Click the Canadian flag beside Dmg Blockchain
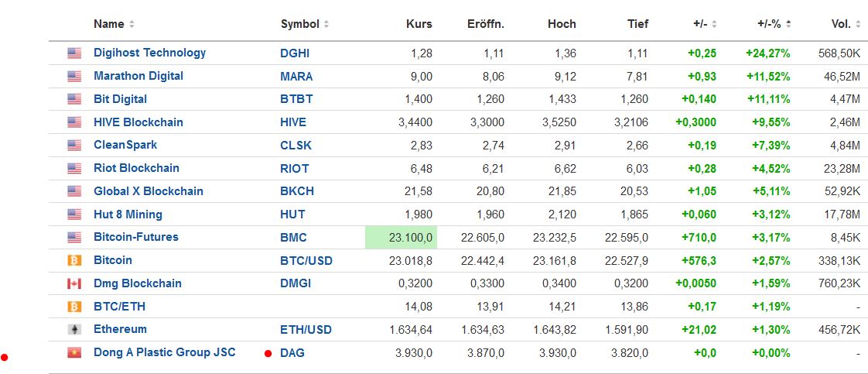This screenshot has width=868, height=374. (74, 283)
